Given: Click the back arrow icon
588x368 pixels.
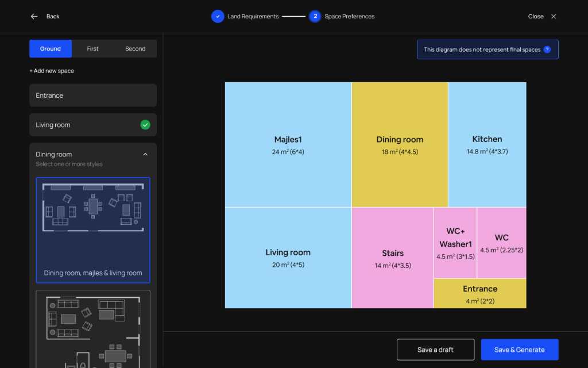Looking at the screenshot, I should pos(34,17).
